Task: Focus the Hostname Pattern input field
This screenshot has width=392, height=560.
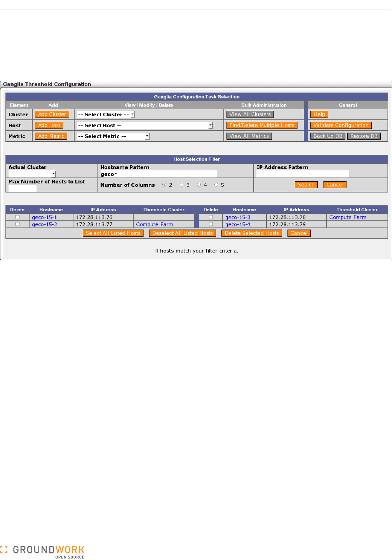Action: (159, 174)
